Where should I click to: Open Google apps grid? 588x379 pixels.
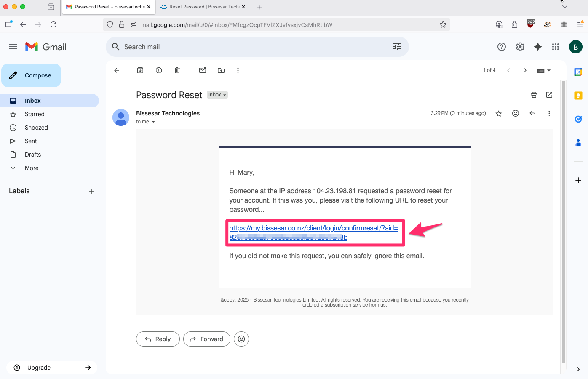tap(556, 47)
